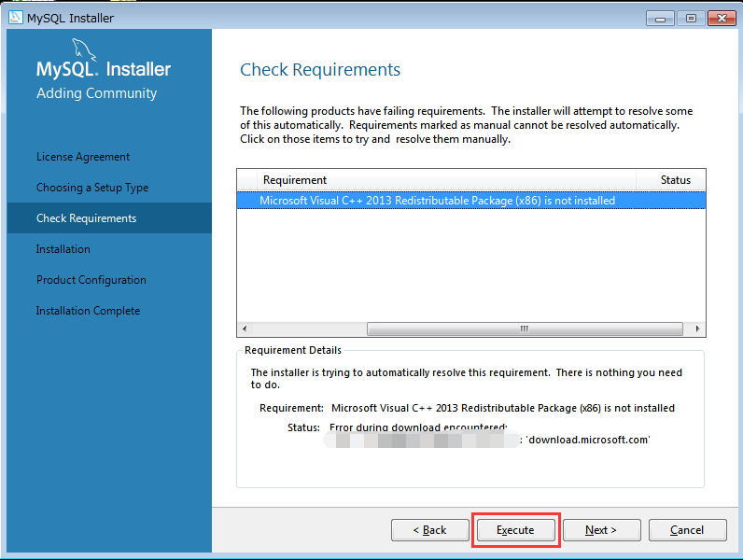743x560 pixels.
Task: Open the License Agreement step
Action: coord(83,157)
